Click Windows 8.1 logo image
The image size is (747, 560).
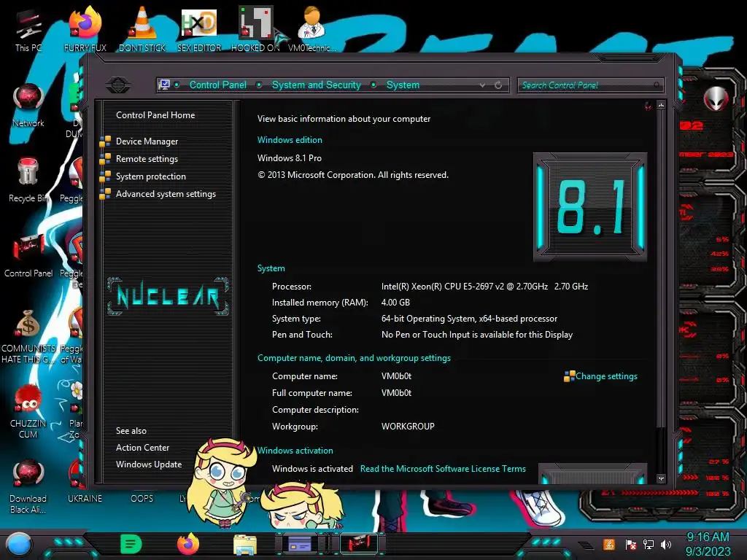click(589, 207)
